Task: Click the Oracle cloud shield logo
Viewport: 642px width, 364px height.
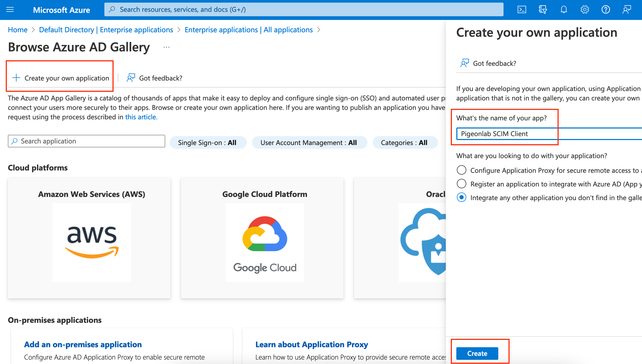Action: click(422, 242)
